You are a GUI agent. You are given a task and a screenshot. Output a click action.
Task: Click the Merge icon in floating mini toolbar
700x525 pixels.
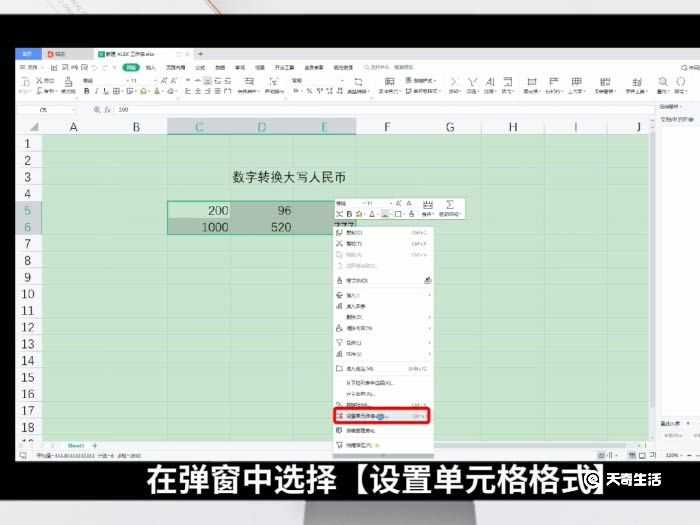[x=428, y=204]
